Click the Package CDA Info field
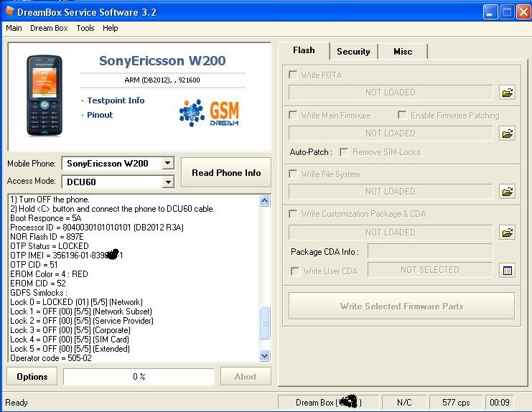 pyautogui.click(x=430, y=252)
